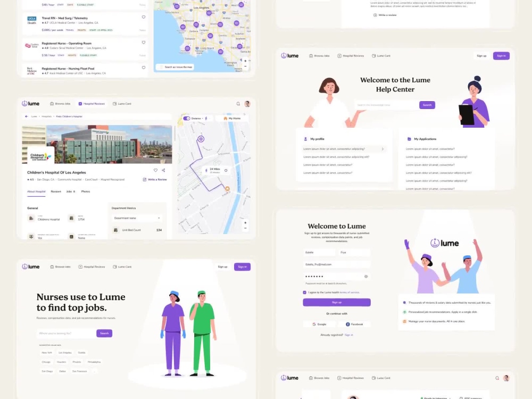
Task: Click Hospitals in the breadcrumb trail
Action: [46, 117]
